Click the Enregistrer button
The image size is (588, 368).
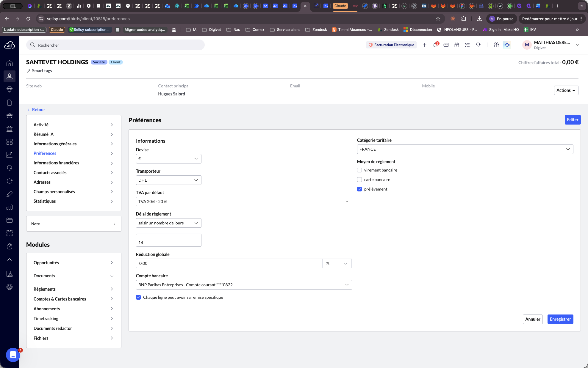click(560, 319)
